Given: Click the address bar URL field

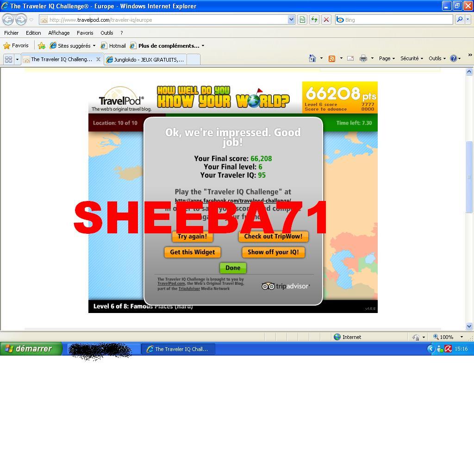Looking at the screenshot, I should pos(163,20).
